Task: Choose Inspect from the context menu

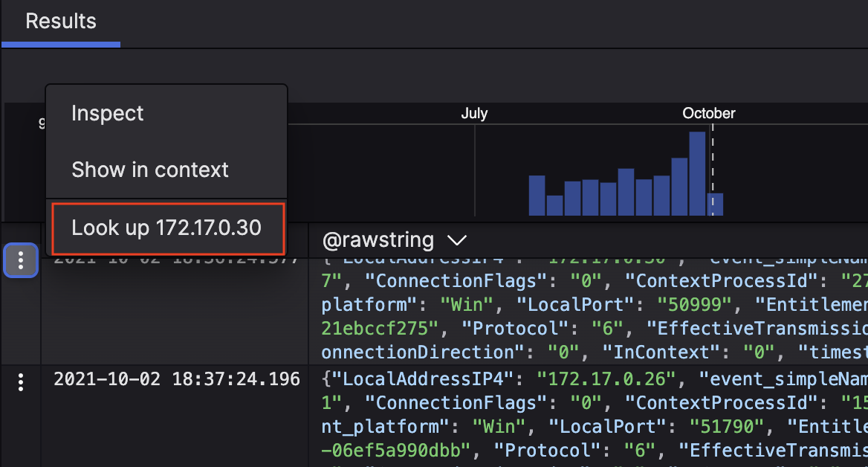Action: click(108, 114)
